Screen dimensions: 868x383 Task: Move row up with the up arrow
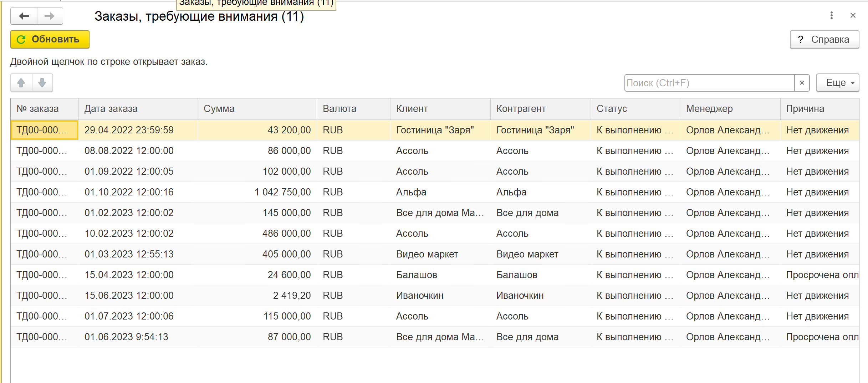(x=21, y=83)
